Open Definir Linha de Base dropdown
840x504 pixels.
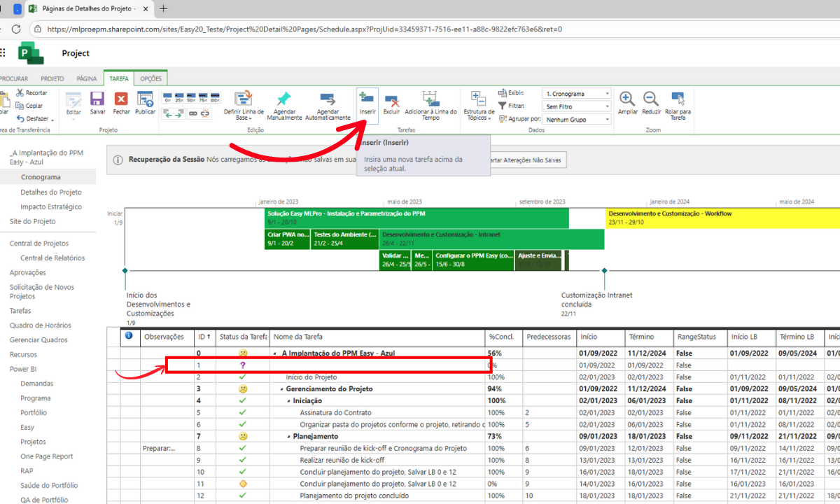tap(244, 106)
